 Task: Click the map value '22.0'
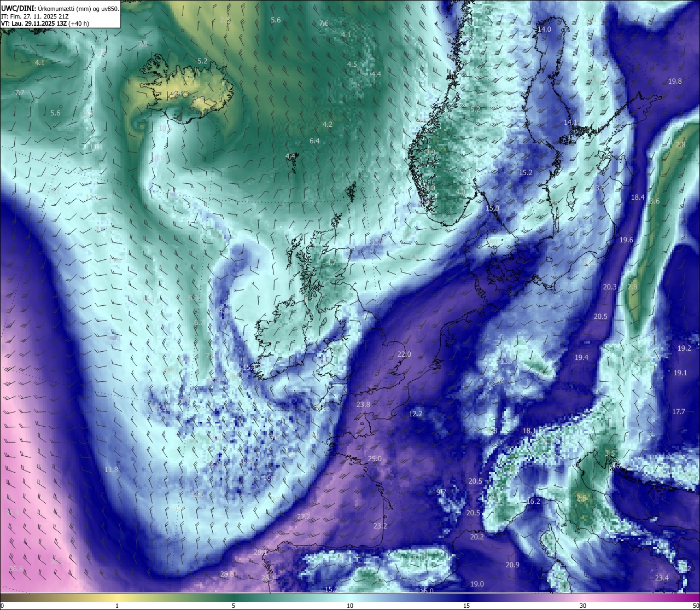click(x=404, y=354)
